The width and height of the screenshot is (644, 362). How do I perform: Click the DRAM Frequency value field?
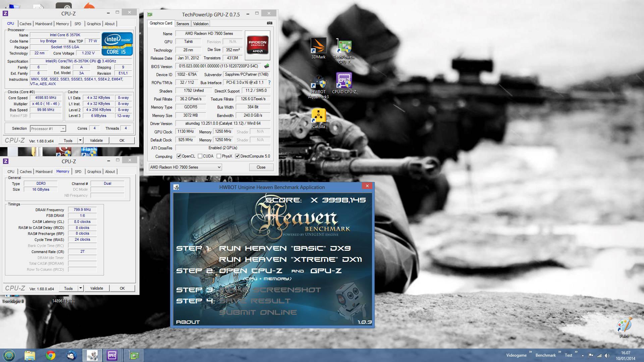(83, 210)
